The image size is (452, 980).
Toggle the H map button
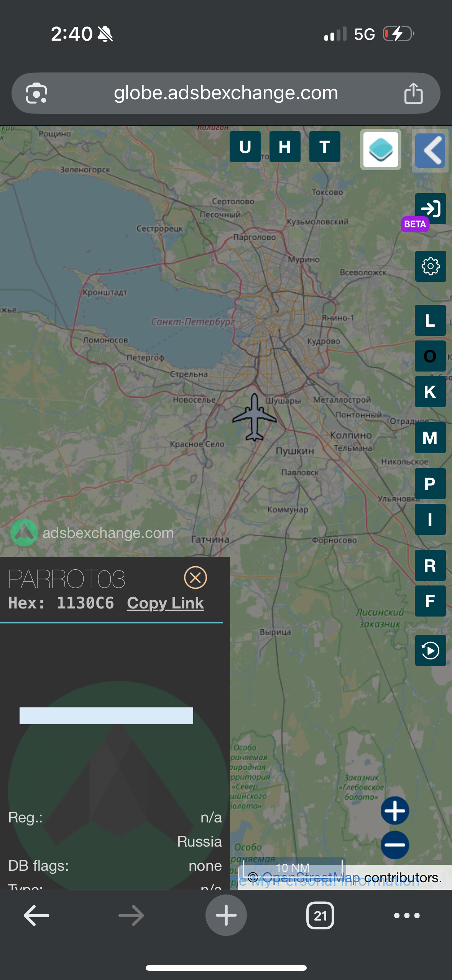pos(285,147)
